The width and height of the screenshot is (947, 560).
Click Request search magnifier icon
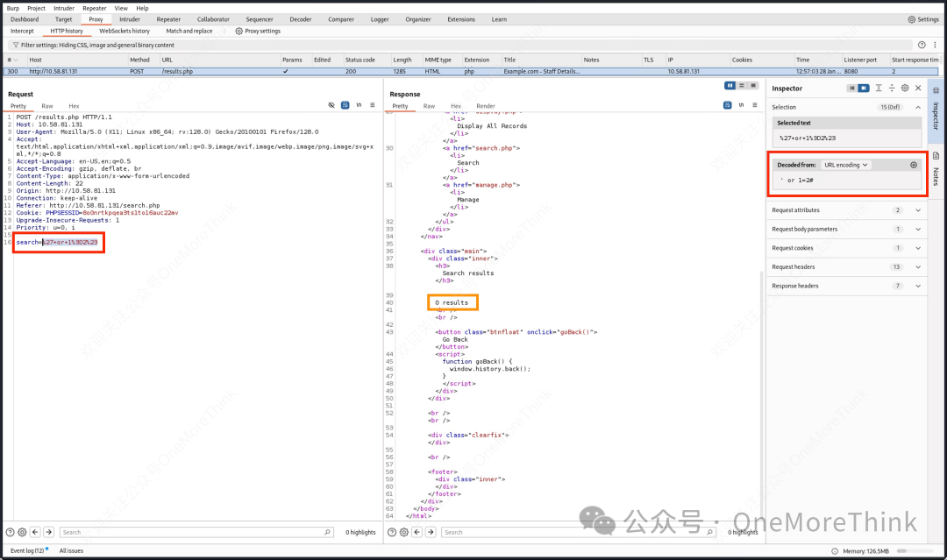tap(327, 532)
